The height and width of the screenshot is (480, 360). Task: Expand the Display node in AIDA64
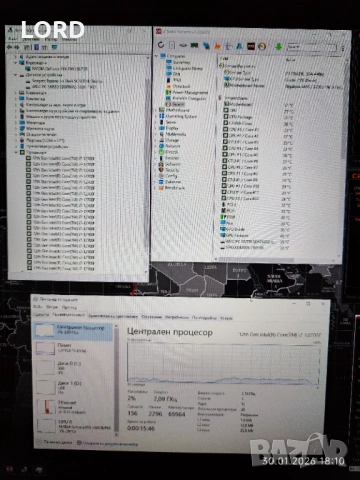pos(156,128)
